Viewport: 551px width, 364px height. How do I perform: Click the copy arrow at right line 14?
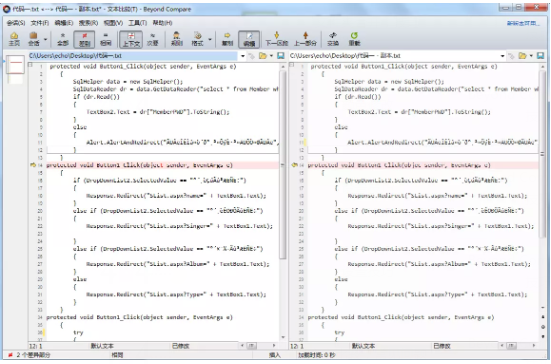(x=294, y=165)
